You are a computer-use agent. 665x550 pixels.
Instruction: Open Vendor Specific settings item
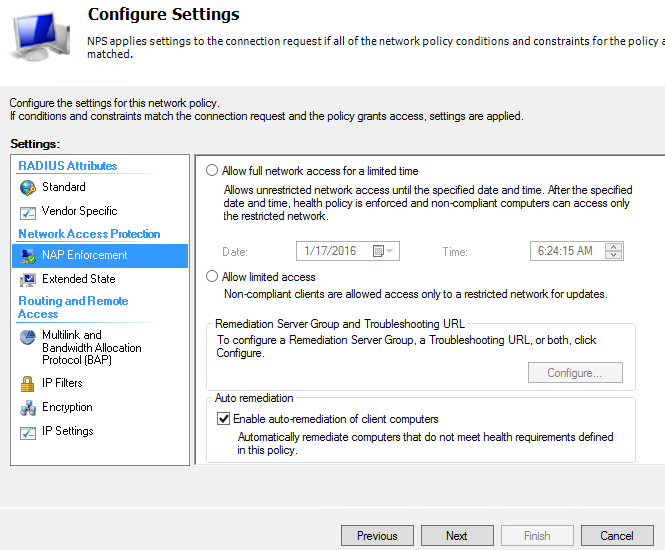100,211
